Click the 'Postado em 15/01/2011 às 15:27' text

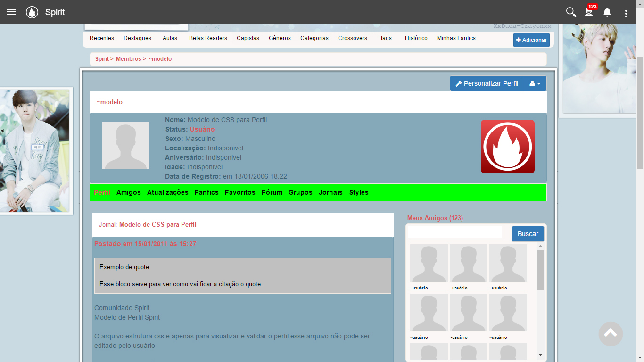pos(145,244)
